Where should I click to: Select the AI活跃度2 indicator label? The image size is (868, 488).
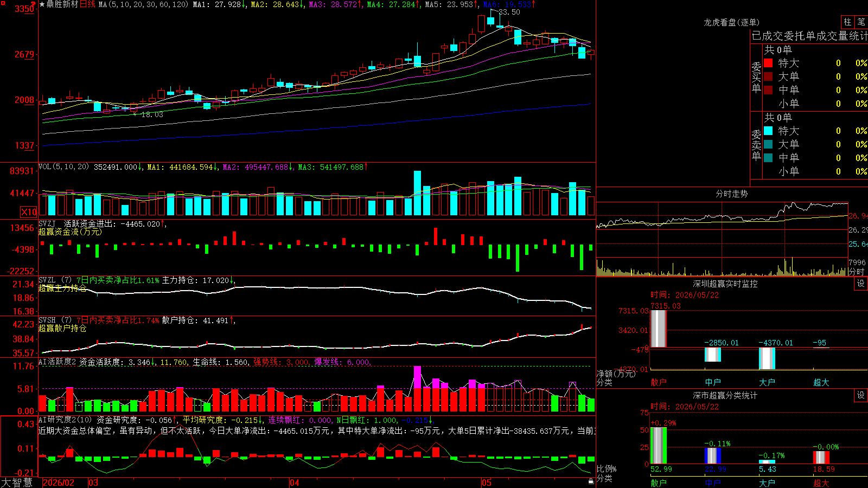pos(57,362)
